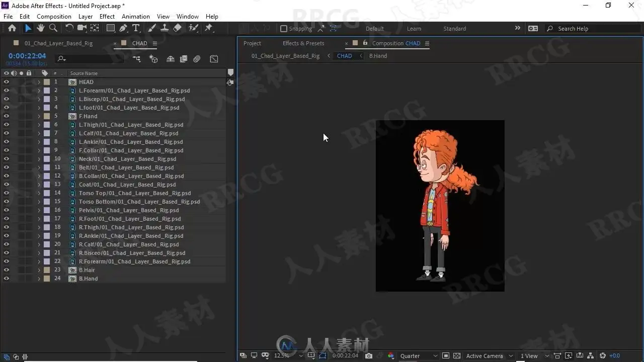Open the Active Camera view dropdown
Screen dimensions: 644x362
click(489, 355)
